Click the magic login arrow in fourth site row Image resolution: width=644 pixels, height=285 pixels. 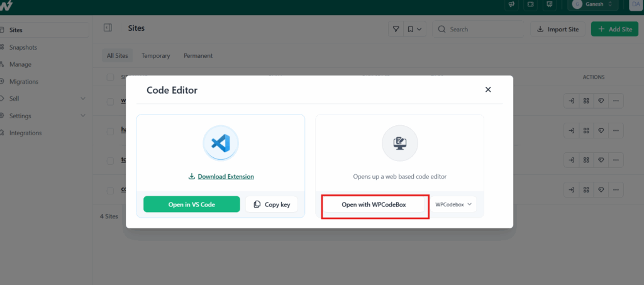tap(571, 190)
